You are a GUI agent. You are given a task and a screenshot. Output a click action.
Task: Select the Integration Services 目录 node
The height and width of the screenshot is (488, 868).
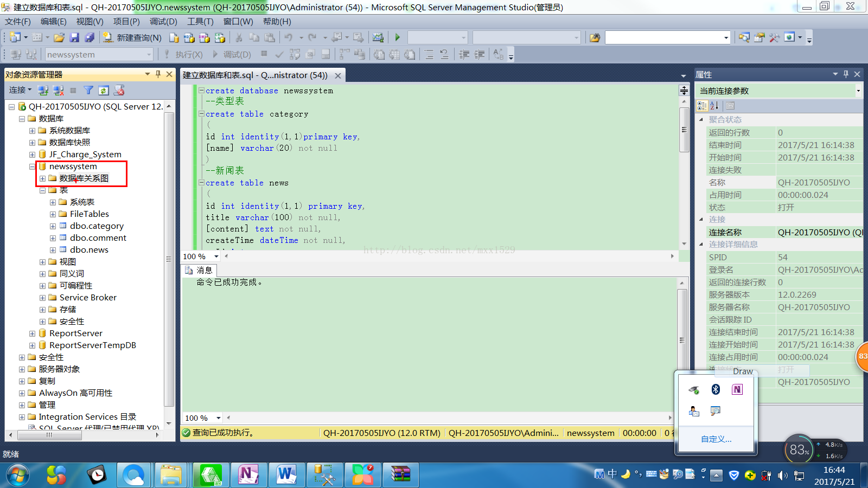coord(87,417)
